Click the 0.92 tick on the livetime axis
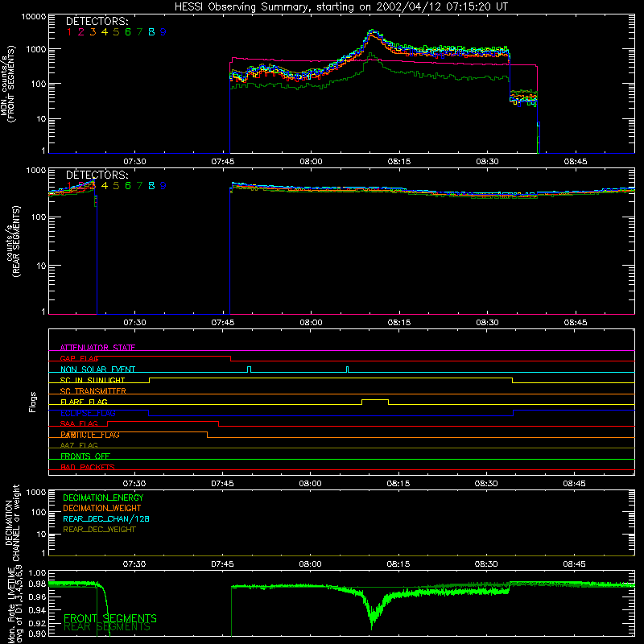Image resolution: width=644 pixels, height=644 pixels. [x=37, y=623]
